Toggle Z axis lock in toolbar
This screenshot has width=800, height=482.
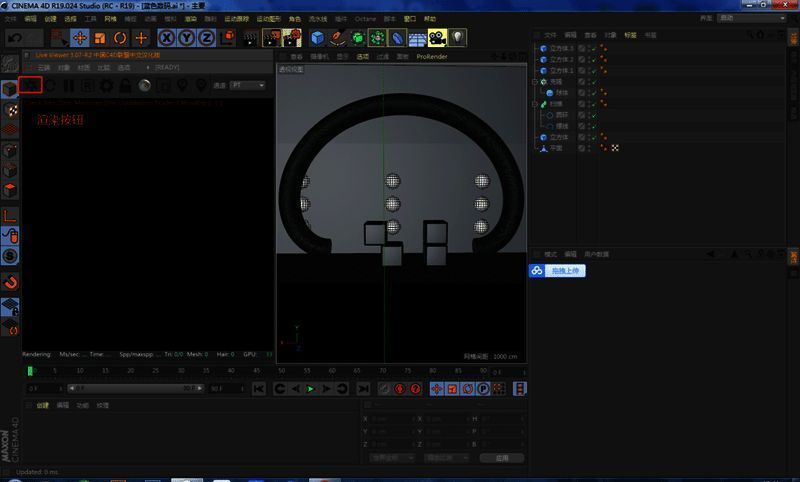click(x=207, y=38)
